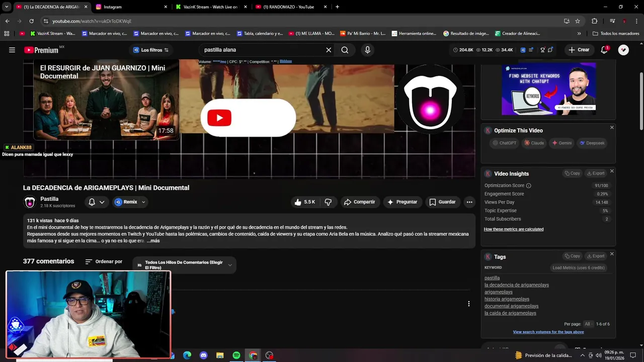644x362 pixels.
Task: Go to YouTube Premium home logo
Action: [x=41, y=50]
